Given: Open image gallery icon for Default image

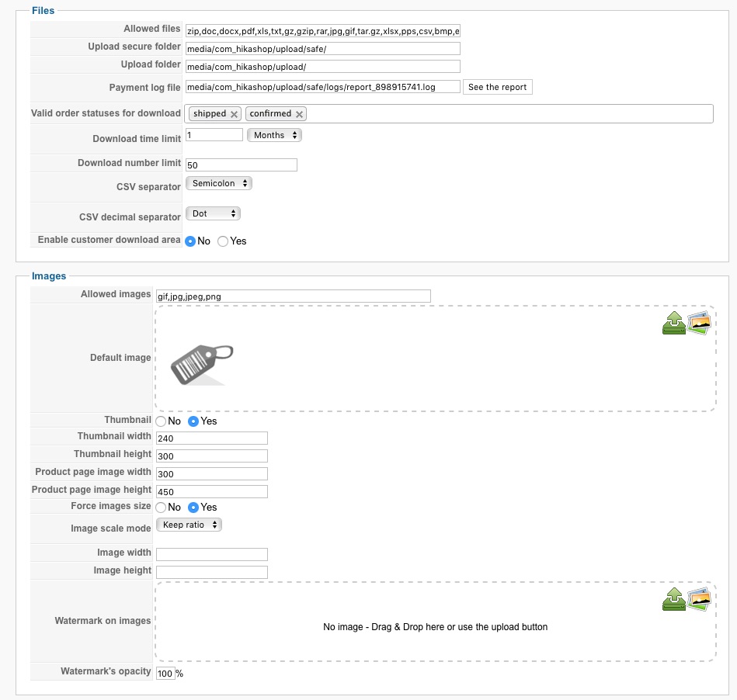Looking at the screenshot, I should click(699, 323).
